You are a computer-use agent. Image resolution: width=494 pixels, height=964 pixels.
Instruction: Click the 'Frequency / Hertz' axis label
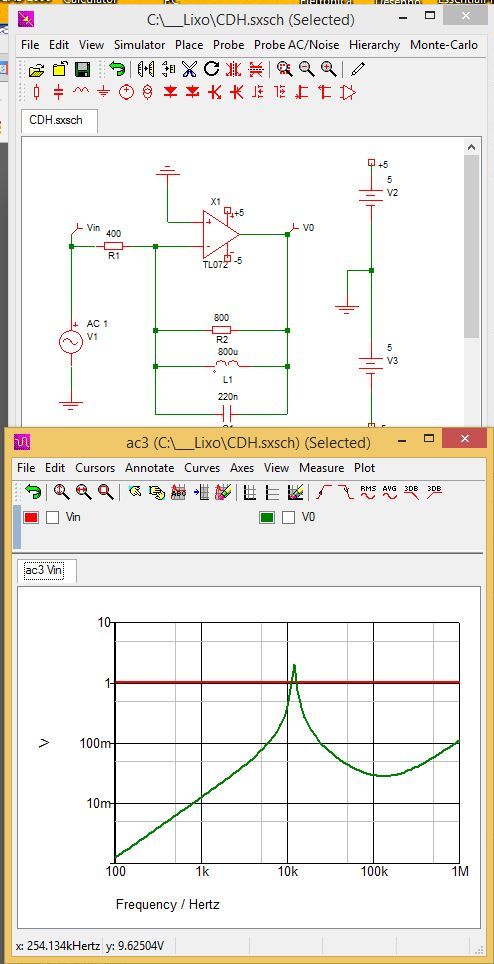tap(168, 904)
